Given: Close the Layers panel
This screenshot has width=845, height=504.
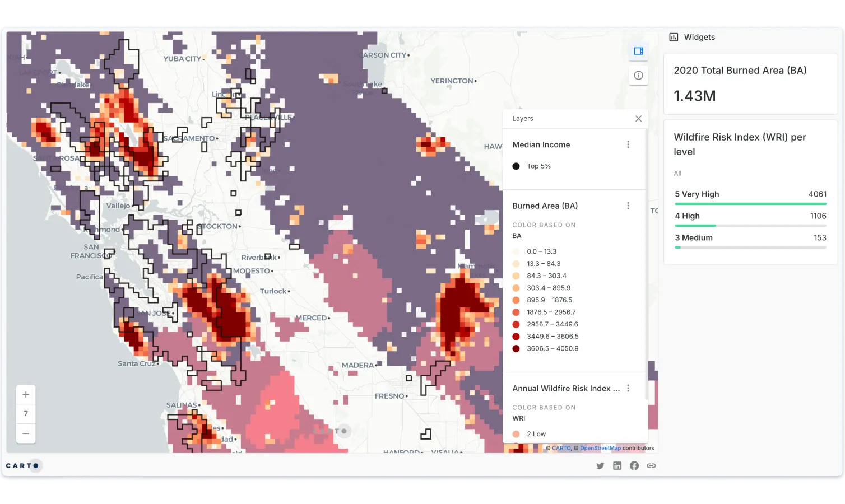Looking at the screenshot, I should (x=638, y=118).
